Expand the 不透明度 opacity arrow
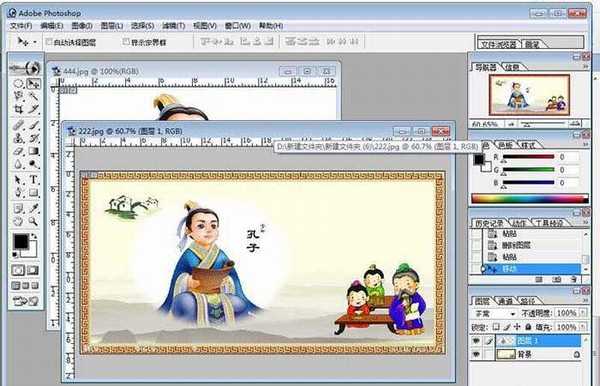Viewport: 600px width, 386px height. [x=583, y=313]
